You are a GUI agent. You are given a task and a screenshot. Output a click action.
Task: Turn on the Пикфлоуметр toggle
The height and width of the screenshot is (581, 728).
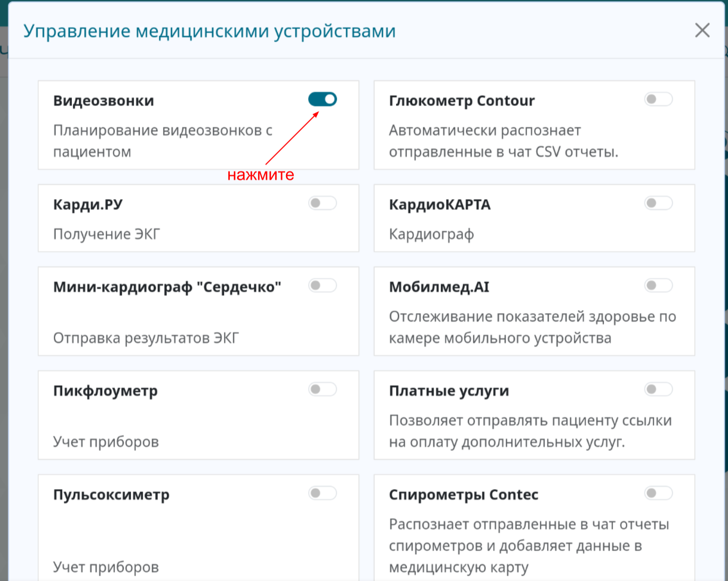click(x=322, y=389)
